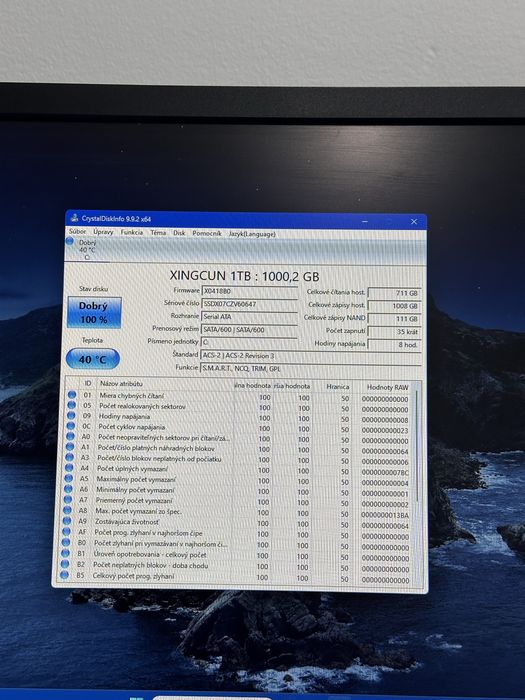Open the Úpravy menu
Screen dimensions: 525x700
(103, 232)
